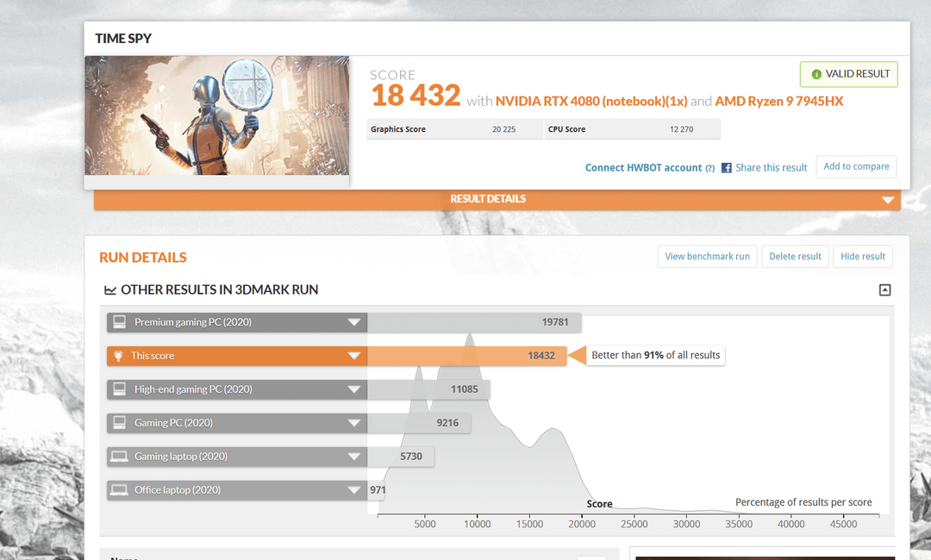Screen dimensions: 931x560
Task: Click the 971 Office laptop score value
Action: (x=378, y=490)
